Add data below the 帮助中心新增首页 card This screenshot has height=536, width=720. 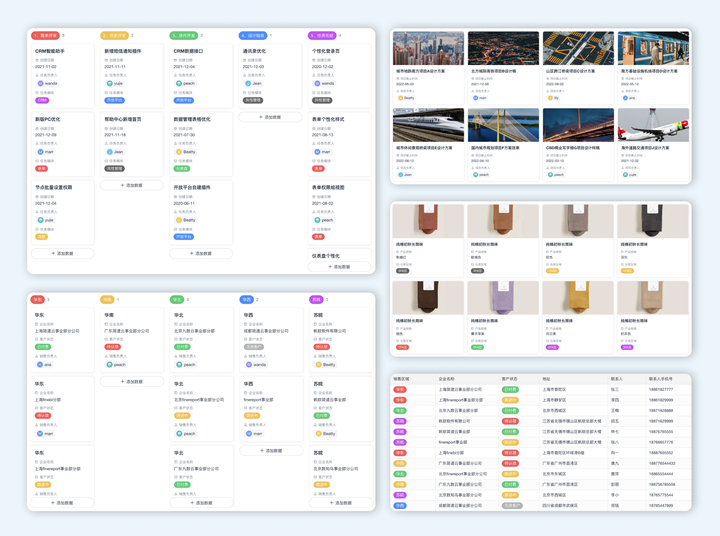click(x=132, y=185)
